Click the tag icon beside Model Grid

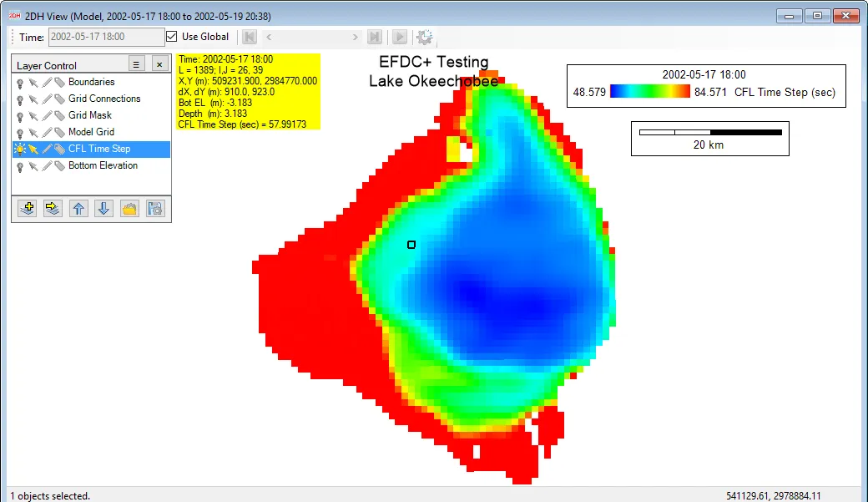click(60, 131)
